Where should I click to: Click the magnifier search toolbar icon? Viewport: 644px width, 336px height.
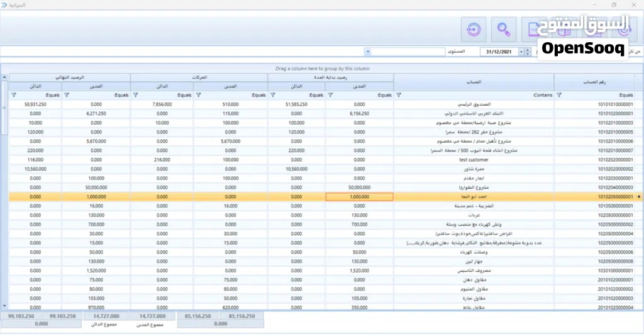[x=504, y=30]
